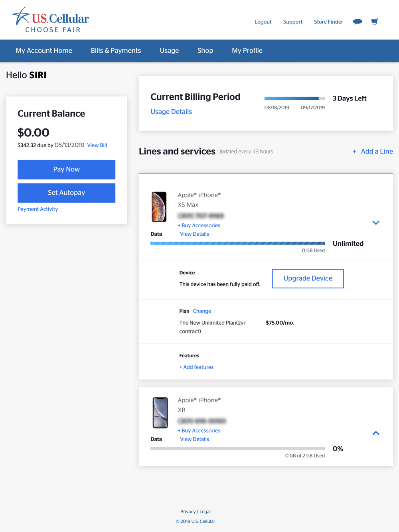The width and height of the screenshot is (399, 532).
Task: Click the 09/17/2019 billing end date
Action: pyautogui.click(x=313, y=108)
